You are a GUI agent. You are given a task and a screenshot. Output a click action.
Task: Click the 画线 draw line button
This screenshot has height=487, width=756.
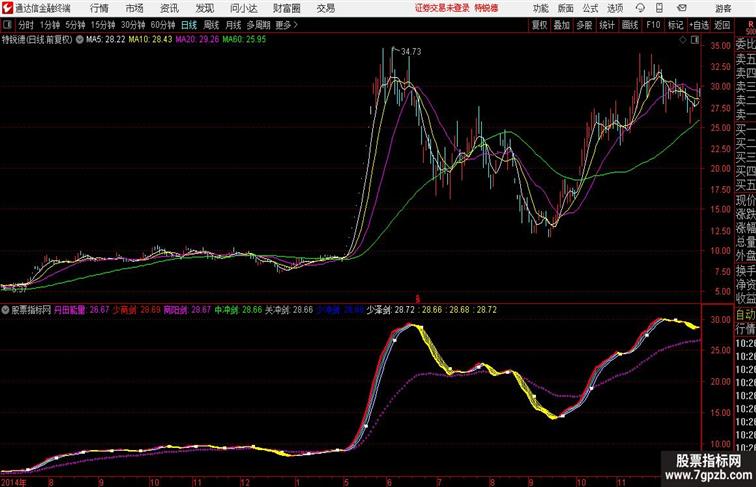point(630,25)
